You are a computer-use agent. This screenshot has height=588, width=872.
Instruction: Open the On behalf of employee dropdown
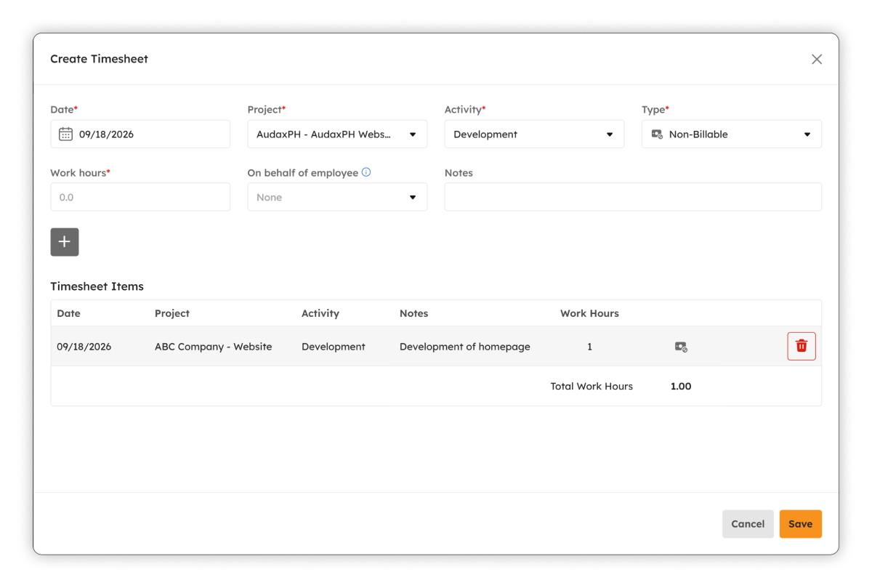click(x=337, y=197)
